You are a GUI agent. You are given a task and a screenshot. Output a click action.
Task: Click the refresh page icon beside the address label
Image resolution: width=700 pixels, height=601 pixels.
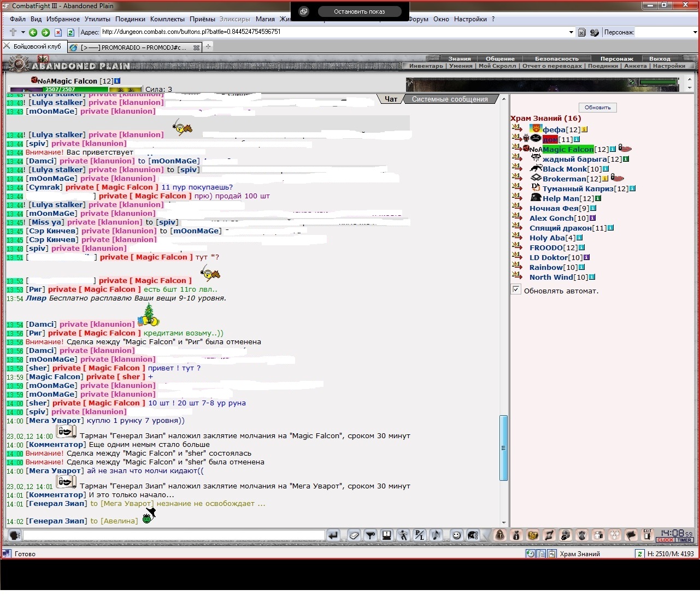pos(70,32)
